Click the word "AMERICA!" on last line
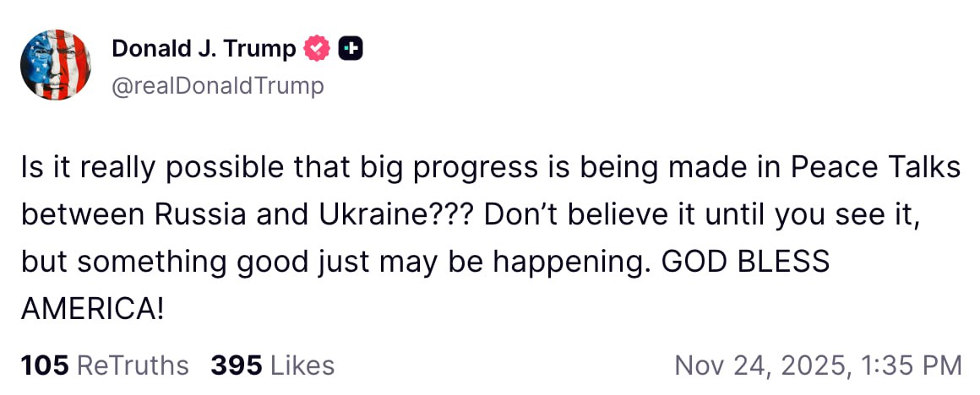Image resolution: width=980 pixels, height=395 pixels. click(x=92, y=309)
